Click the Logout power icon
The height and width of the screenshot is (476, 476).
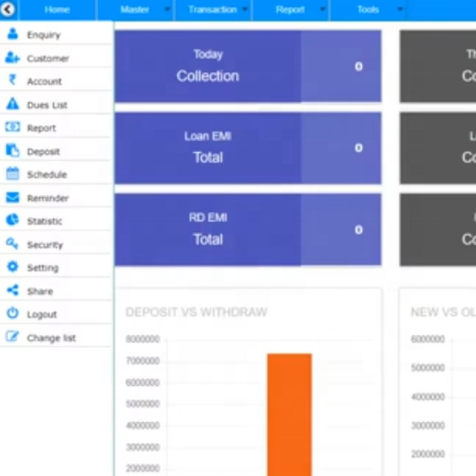point(12,313)
